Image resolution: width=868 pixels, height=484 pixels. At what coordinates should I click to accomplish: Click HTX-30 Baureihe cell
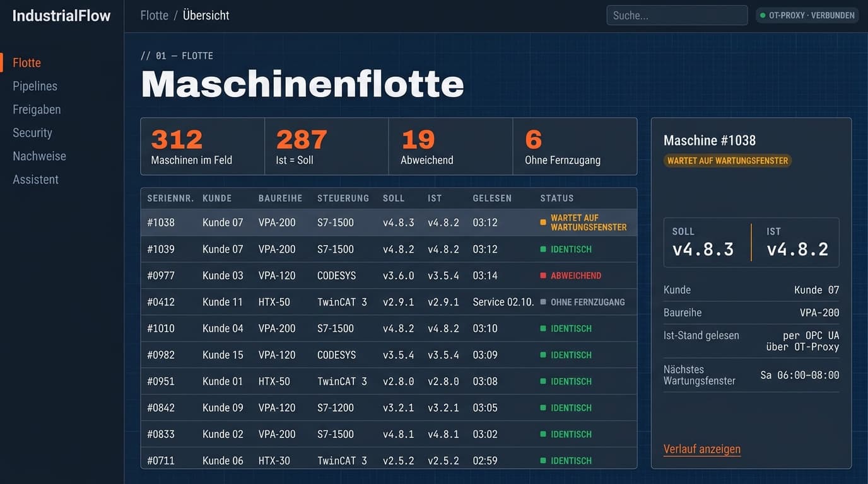click(x=274, y=461)
